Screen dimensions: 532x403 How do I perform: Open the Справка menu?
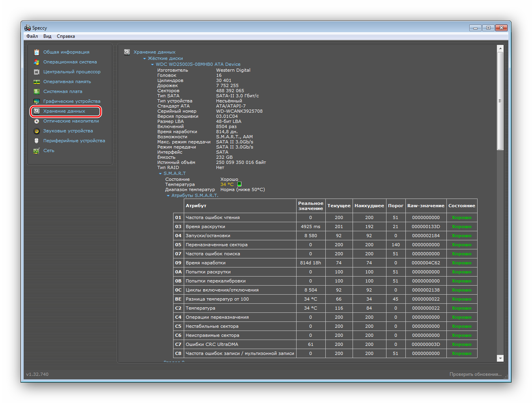pos(66,36)
